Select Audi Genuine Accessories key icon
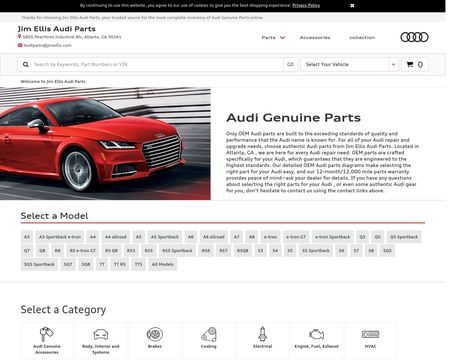This screenshot has width=450, height=360. pos(47,334)
